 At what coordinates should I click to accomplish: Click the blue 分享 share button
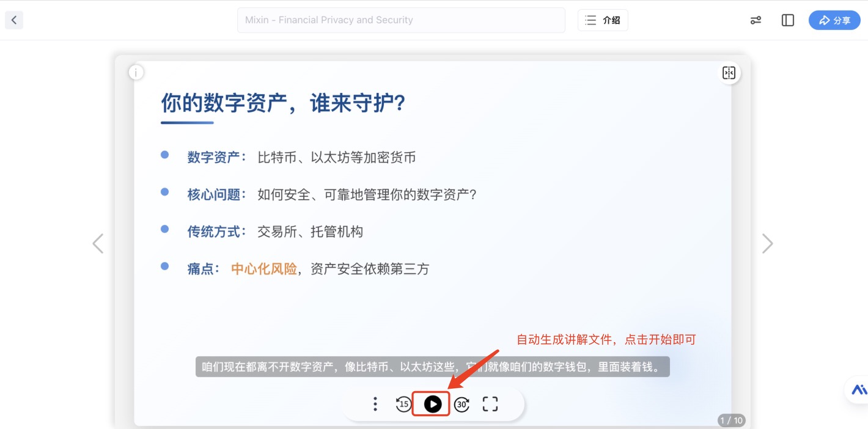[x=834, y=20]
